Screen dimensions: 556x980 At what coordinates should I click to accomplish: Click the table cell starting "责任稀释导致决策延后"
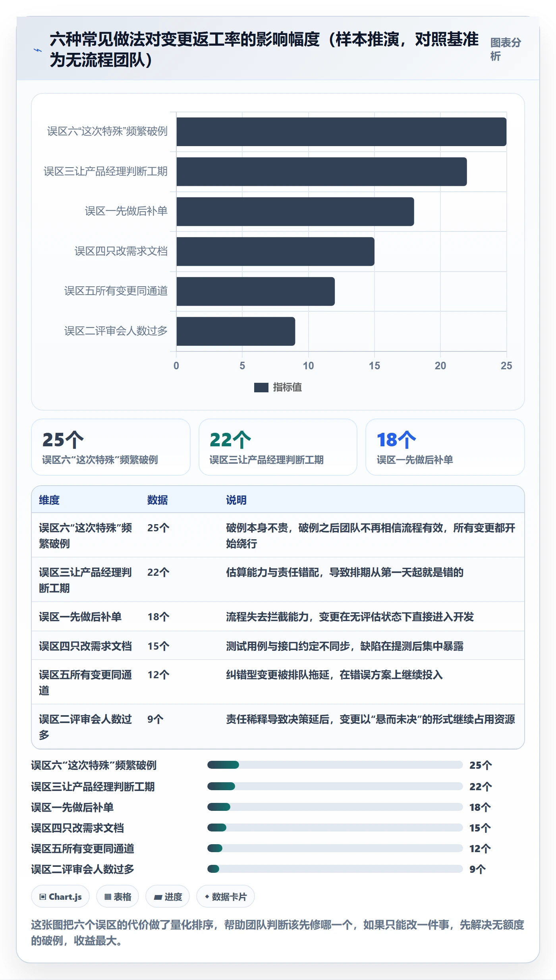coord(371,727)
